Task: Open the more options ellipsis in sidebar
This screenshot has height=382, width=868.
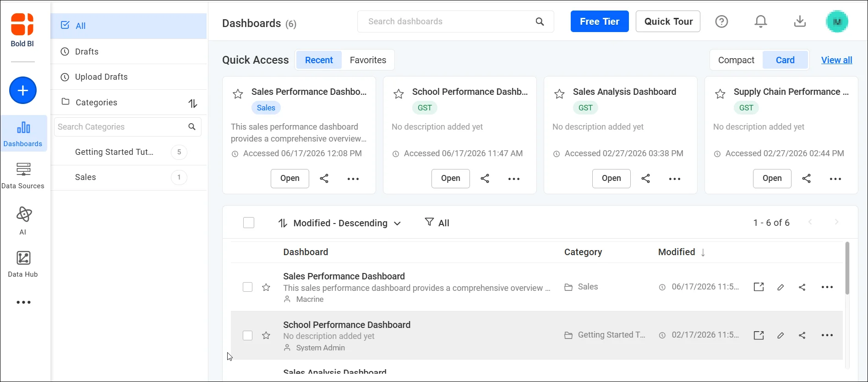Action: point(23,302)
